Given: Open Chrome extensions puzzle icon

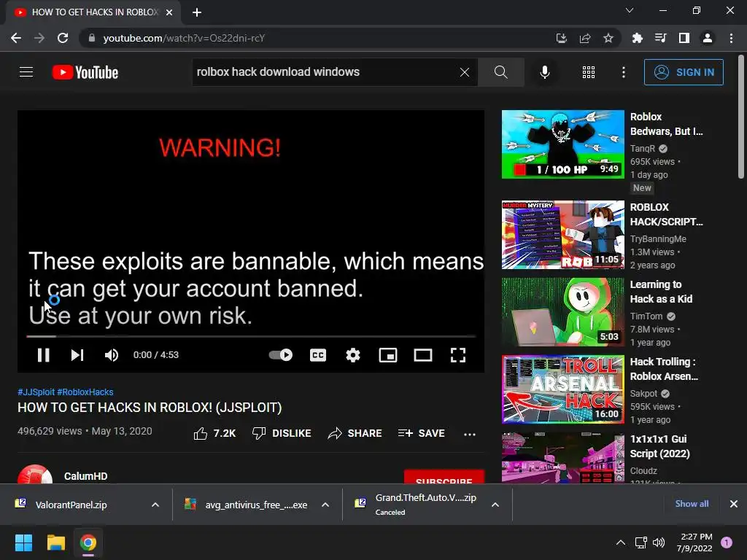Looking at the screenshot, I should pos(638,38).
